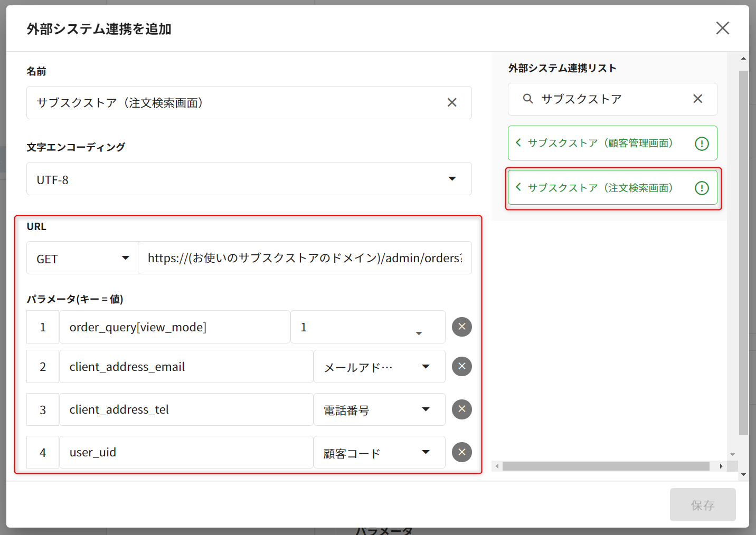
Task: Click the horizontal scrollbar in list panel
Action: (x=606, y=466)
